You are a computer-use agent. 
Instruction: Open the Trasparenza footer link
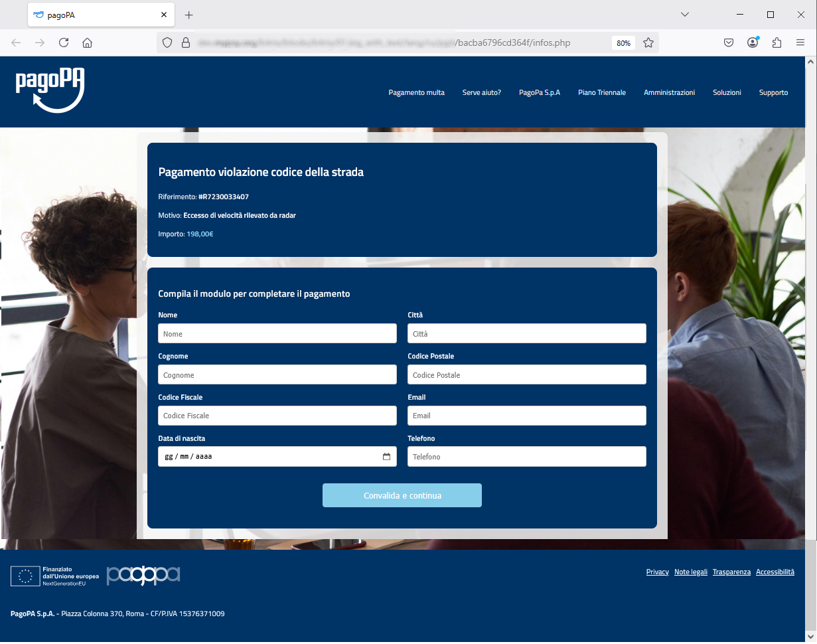(731, 572)
